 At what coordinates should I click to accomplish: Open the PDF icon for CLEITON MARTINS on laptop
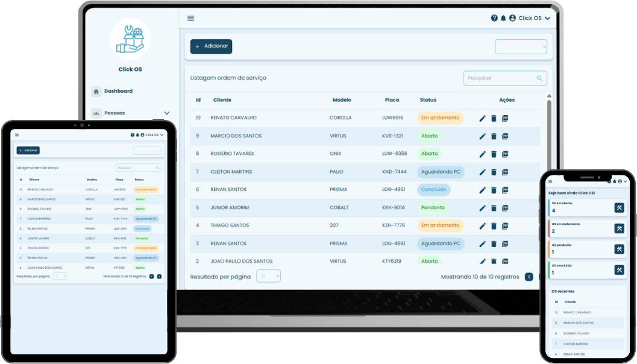pos(505,172)
